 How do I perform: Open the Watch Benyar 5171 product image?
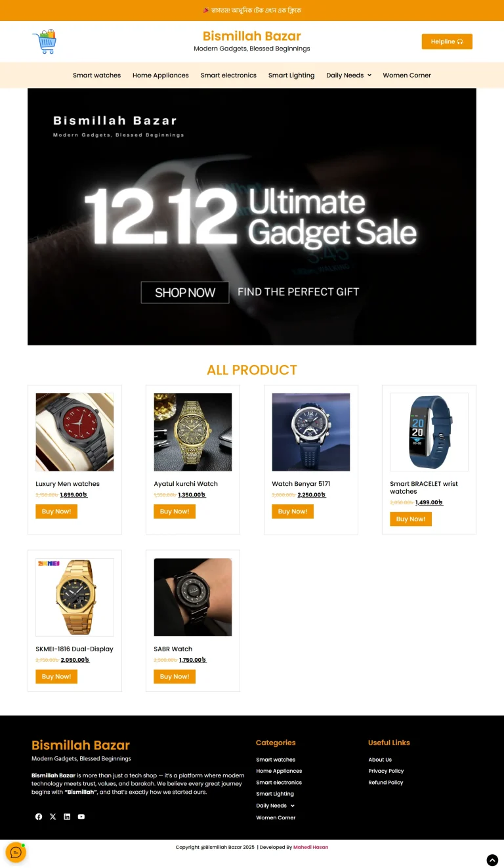[x=311, y=432]
